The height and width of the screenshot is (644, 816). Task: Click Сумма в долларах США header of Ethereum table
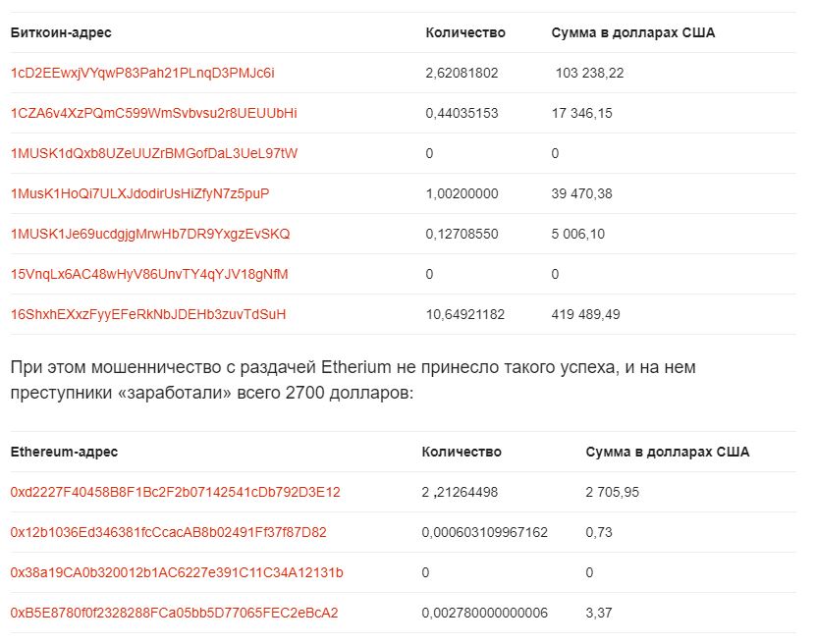(667, 452)
